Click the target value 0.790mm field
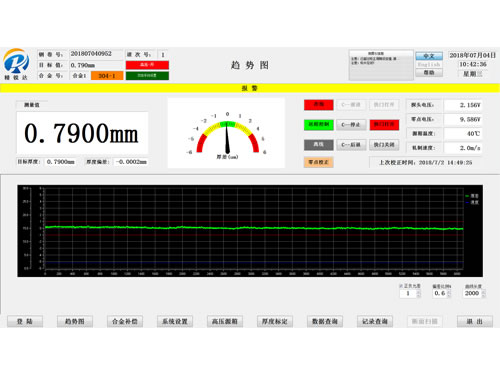 pos(96,65)
